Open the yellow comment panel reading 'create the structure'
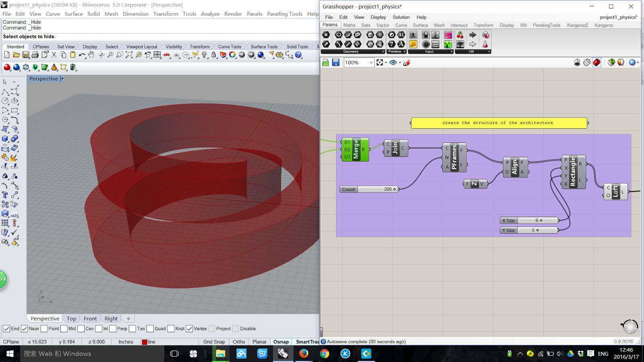The width and height of the screenshot is (644, 362). [499, 123]
